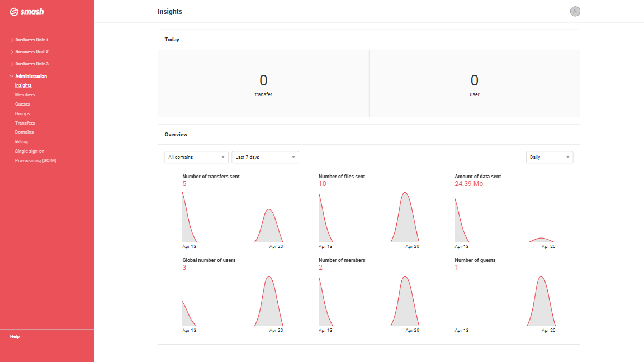Image resolution: width=644 pixels, height=362 pixels.
Task: Expand the Business Unit 3 section
Action: [x=31, y=64]
